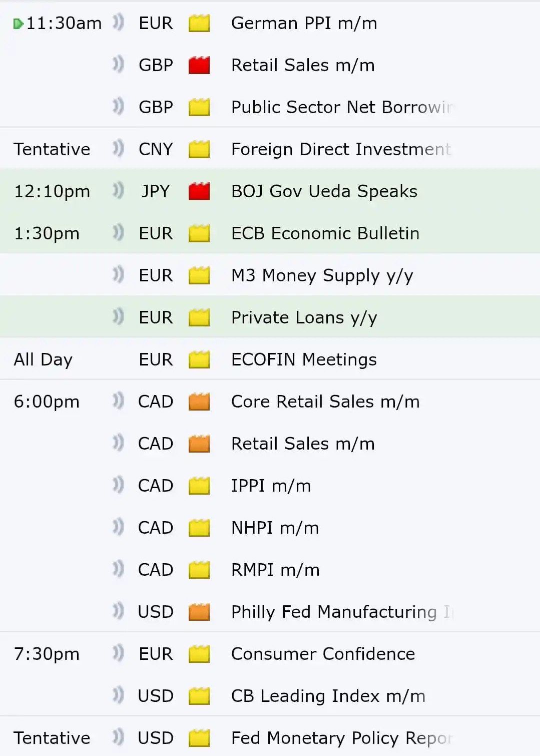Open the NHPI m/m event page

274,527
